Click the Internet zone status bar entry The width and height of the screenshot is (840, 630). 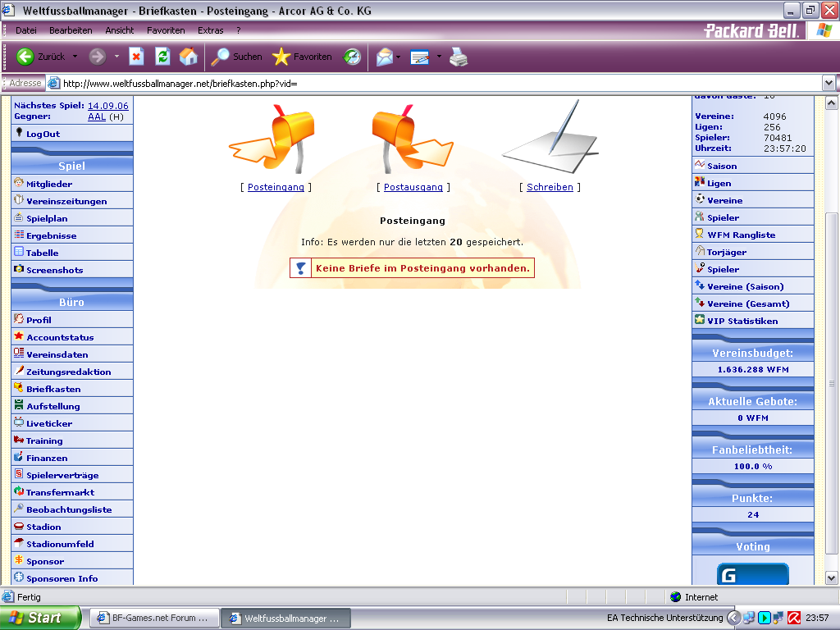694,597
